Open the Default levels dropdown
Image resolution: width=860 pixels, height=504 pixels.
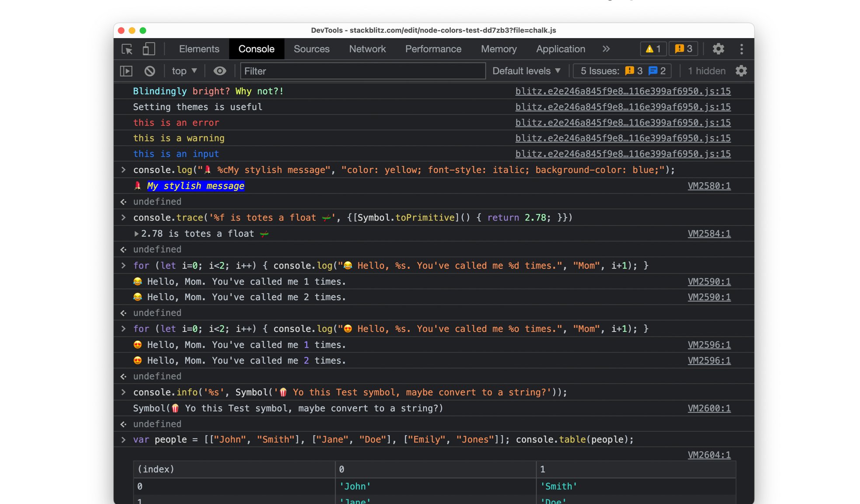526,71
